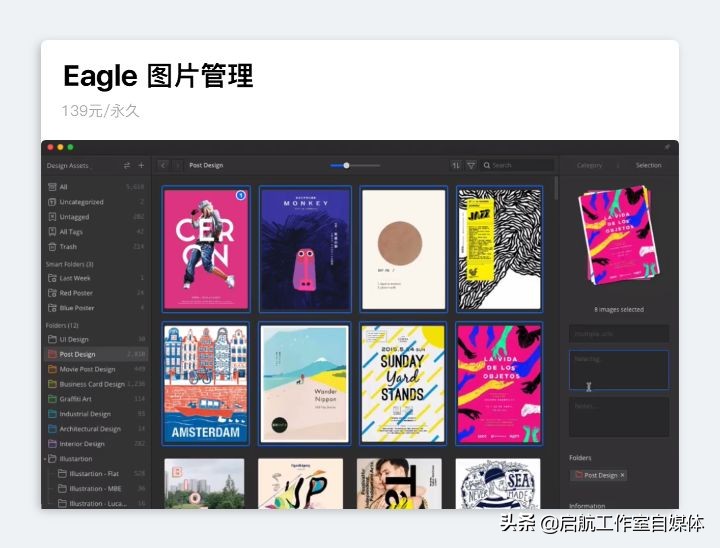
Task: Click the Folders (12) header
Action: [62, 325]
